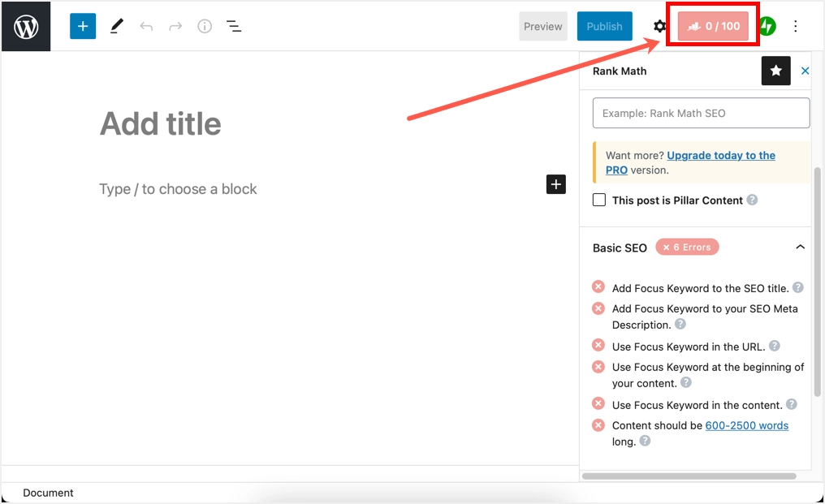Click the Undo arrow icon
Image resolution: width=825 pixels, height=504 pixels.
146,26
